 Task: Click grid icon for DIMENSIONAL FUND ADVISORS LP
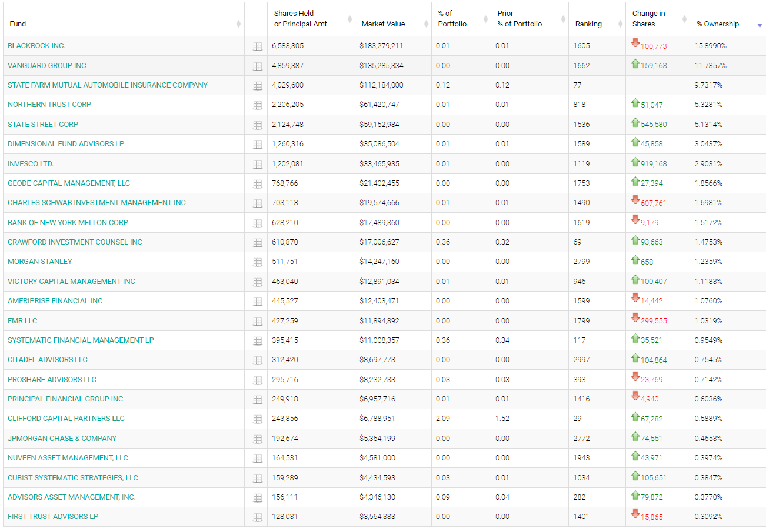(x=257, y=145)
